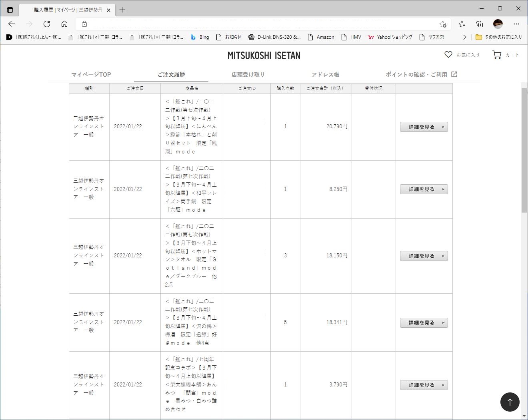Image resolution: width=528 pixels, height=420 pixels.
Task: Open the お知らせ bookmark
Action: point(229,37)
